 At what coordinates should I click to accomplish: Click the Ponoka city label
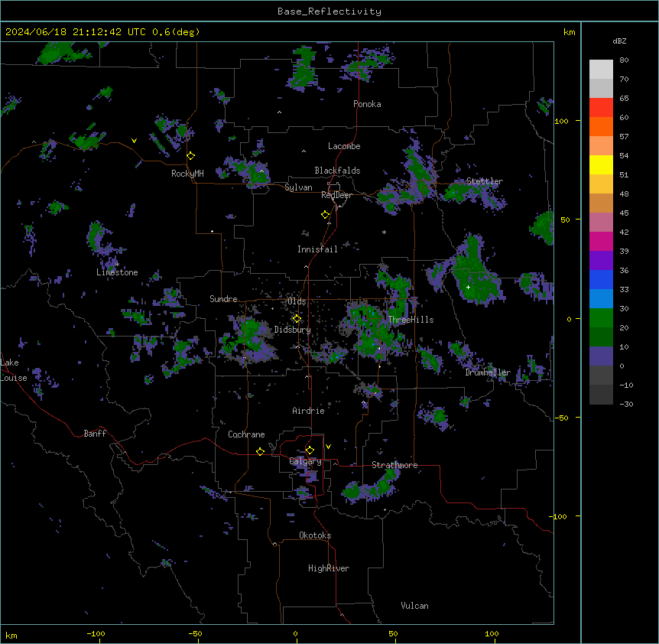[x=367, y=104]
